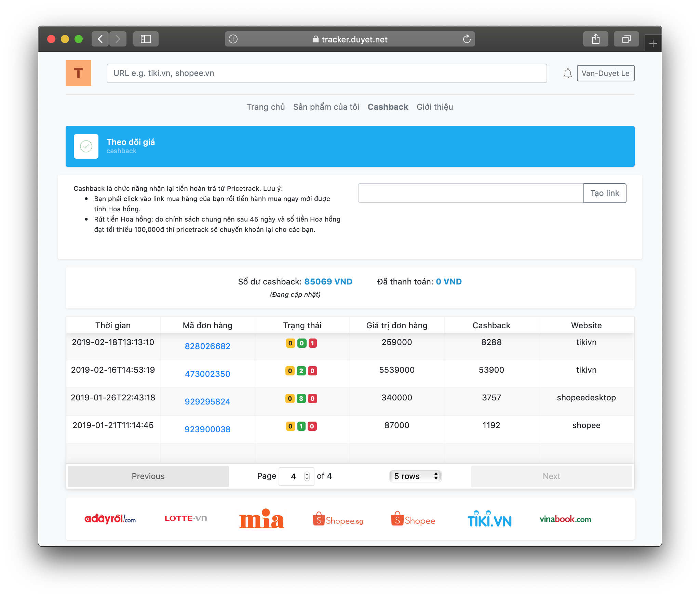Open the 5 rows dropdown
Screen dimensions: 700x597
point(415,476)
